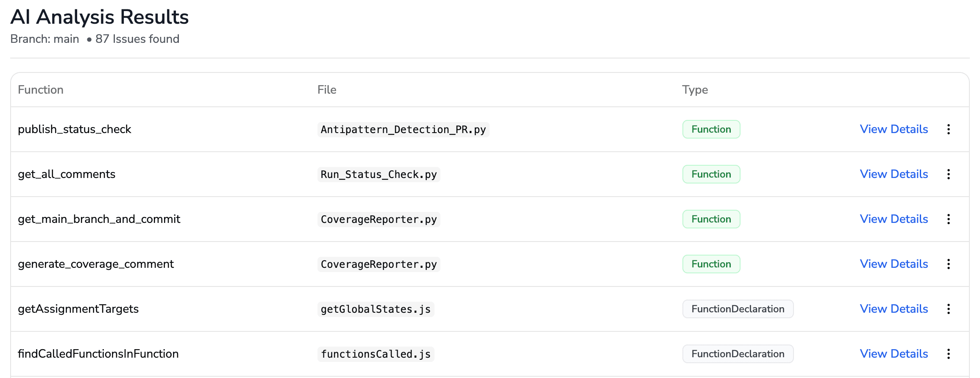The height and width of the screenshot is (378, 980).
Task: View Details for getAssignmentTargets
Action: (894, 309)
